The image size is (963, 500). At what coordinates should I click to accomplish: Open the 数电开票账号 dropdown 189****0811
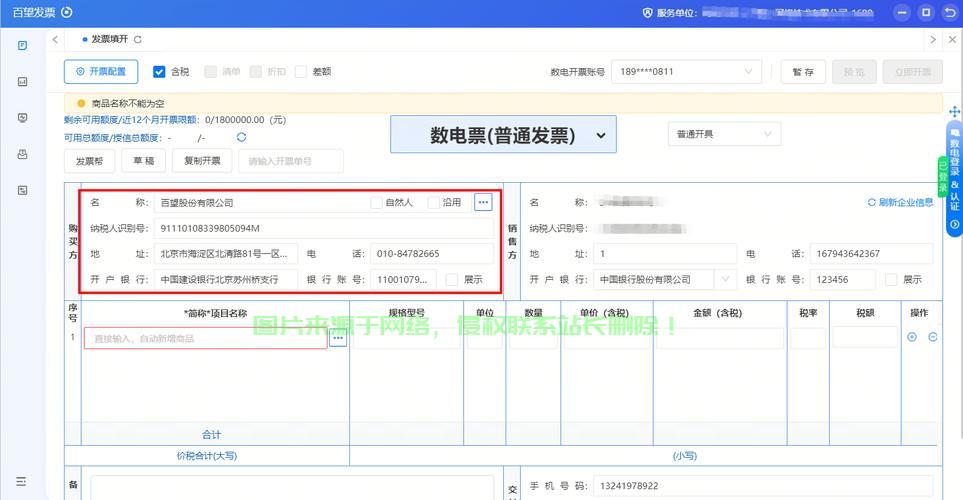click(x=687, y=72)
